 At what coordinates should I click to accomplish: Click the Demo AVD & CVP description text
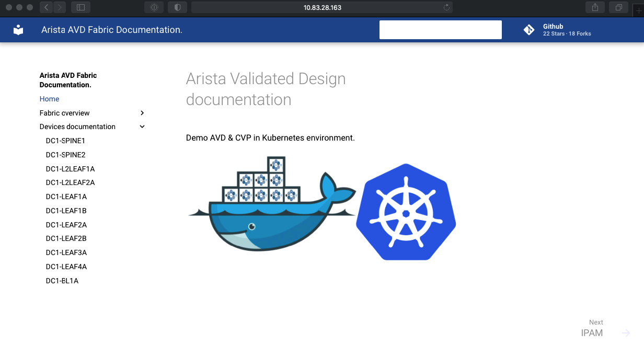(x=270, y=138)
